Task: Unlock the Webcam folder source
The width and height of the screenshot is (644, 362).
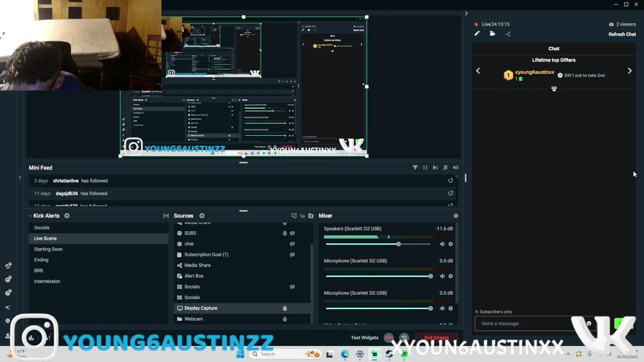Action: point(284,319)
